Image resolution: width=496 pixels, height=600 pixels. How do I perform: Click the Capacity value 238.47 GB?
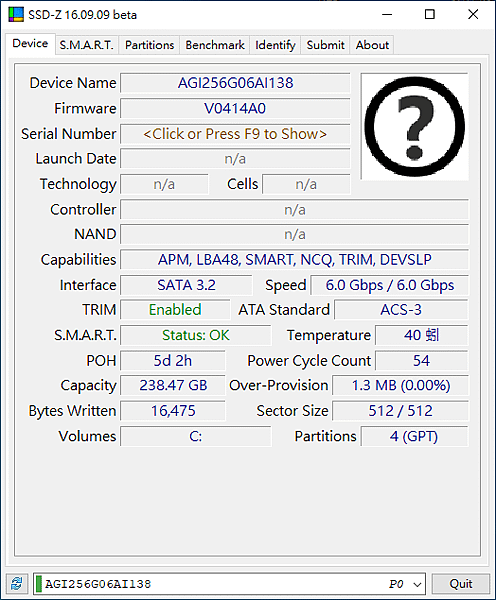pyautogui.click(x=173, y=385)
